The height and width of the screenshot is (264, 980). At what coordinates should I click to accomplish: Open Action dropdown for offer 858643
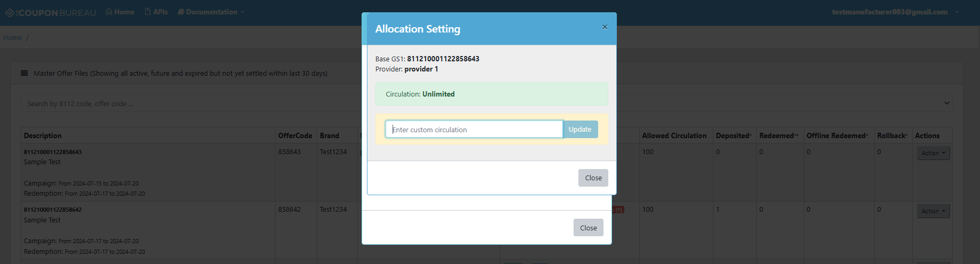pos(933,153)
